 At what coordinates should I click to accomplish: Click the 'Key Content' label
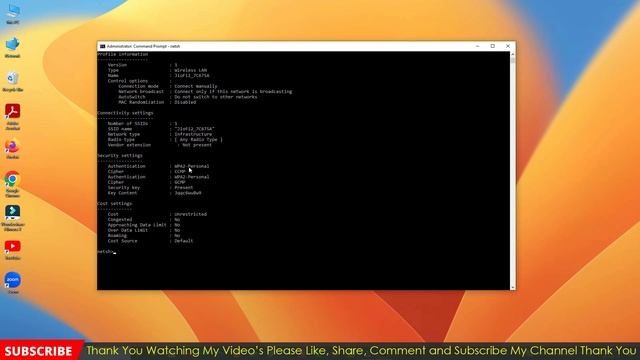(122, 193)
